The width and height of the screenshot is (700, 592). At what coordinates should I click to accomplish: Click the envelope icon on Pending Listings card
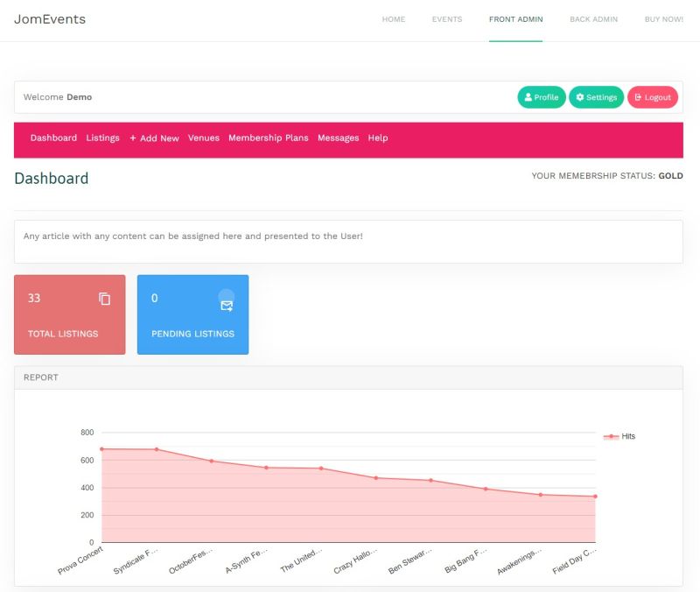click(227, 306)
